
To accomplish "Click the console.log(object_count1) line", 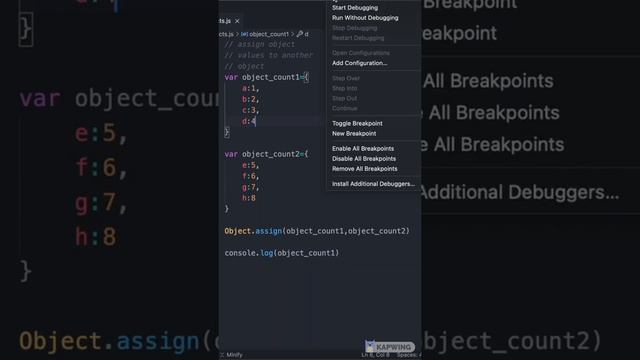I will (282, 253).
